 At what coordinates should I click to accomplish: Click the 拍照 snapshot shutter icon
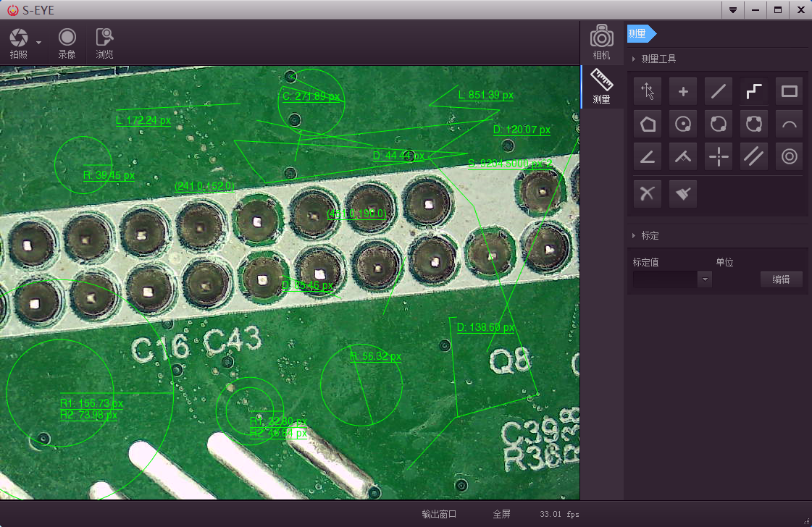(19, 43)
